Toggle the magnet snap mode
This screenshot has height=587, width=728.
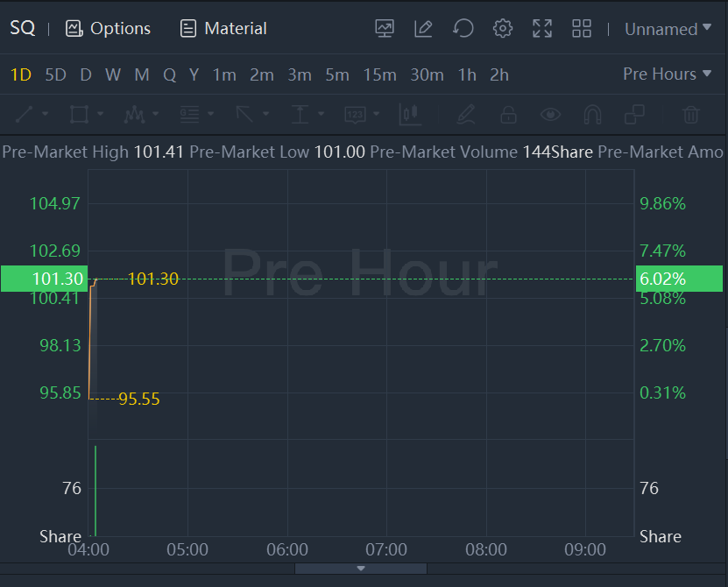pos(592,114)
